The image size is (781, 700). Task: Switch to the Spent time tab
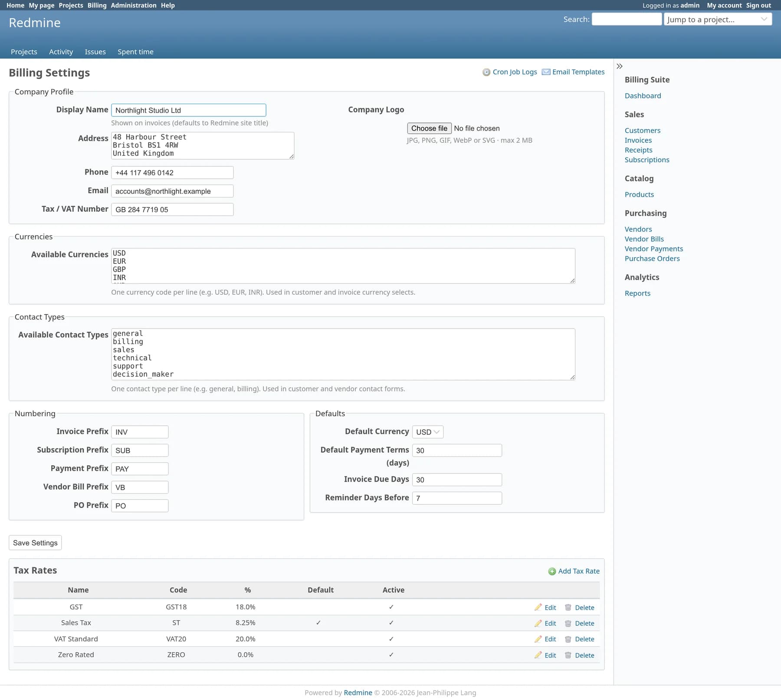(x=135, y=52)
